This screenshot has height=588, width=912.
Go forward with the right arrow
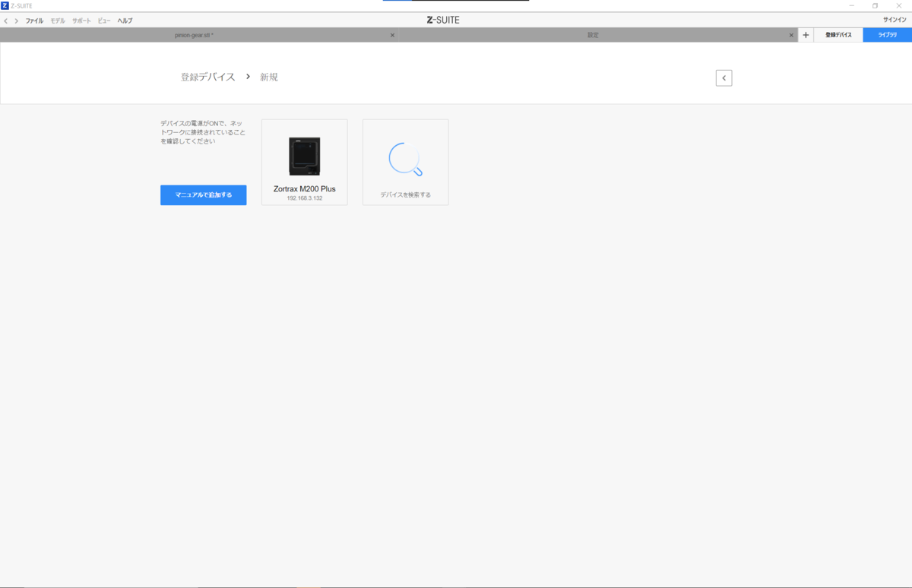coord(17,21)
